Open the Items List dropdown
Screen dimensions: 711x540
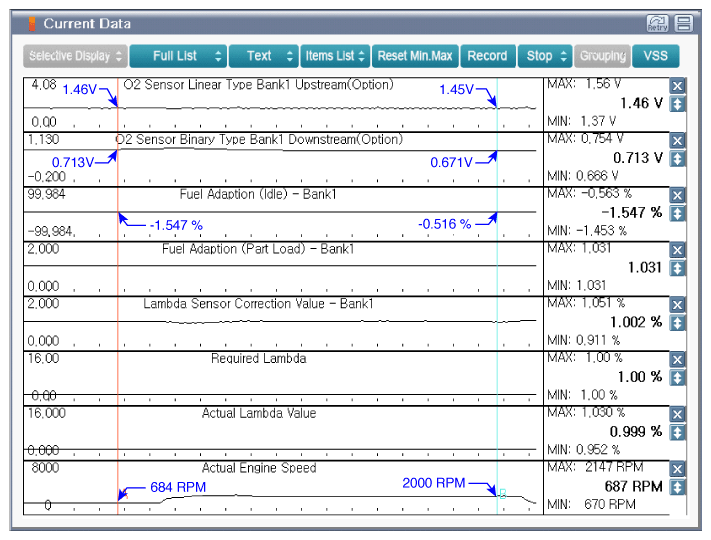click(x=336, y=56)
